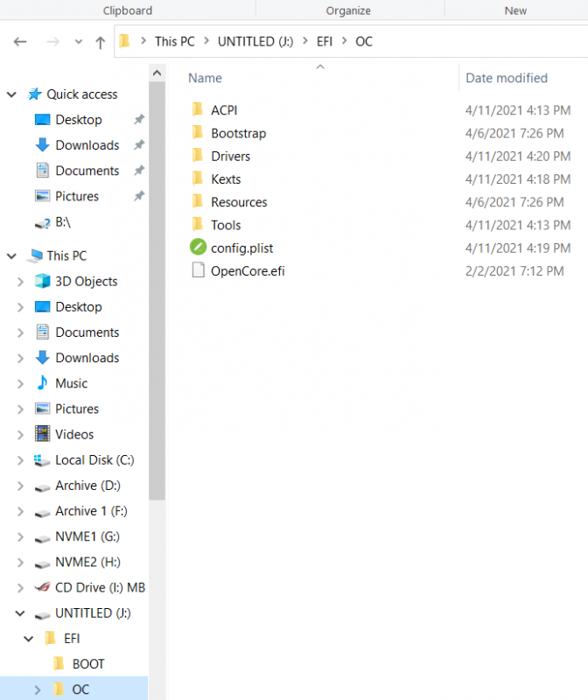Select OC in address breadcrumb
The width and height of the screenshot is (588, 700).
(364, 41)
